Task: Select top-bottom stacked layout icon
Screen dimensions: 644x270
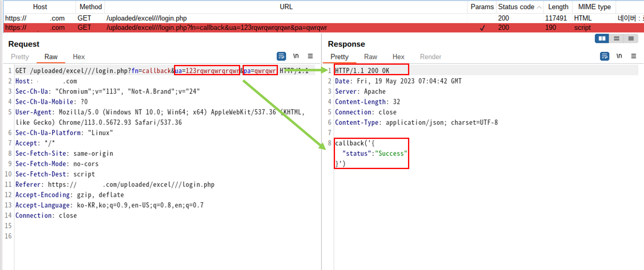Action: pos(617,38)
